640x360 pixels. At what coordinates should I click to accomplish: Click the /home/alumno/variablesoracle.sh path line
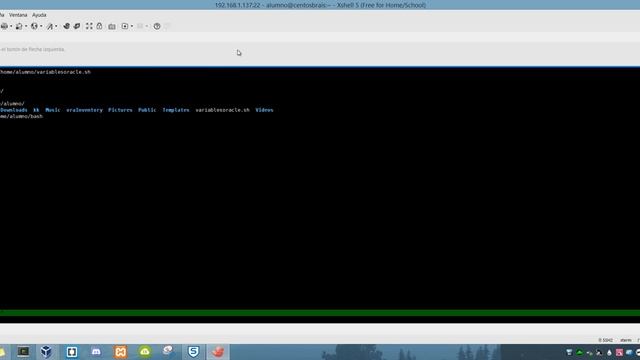pos(45,72)
